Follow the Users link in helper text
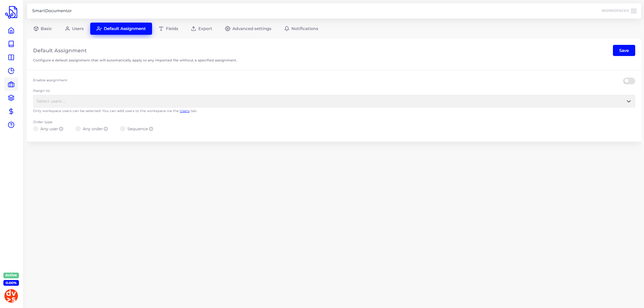This screenshot has height=308, width=644. point(184,111)
